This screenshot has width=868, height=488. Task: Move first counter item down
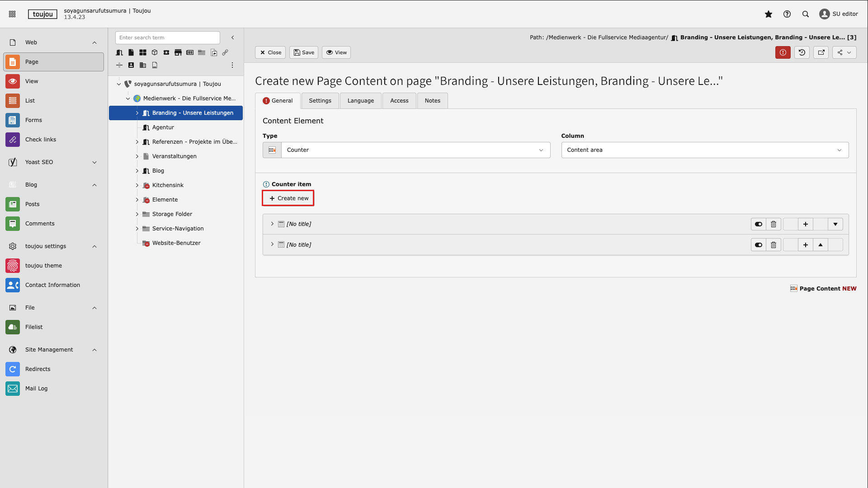point(835,224)
